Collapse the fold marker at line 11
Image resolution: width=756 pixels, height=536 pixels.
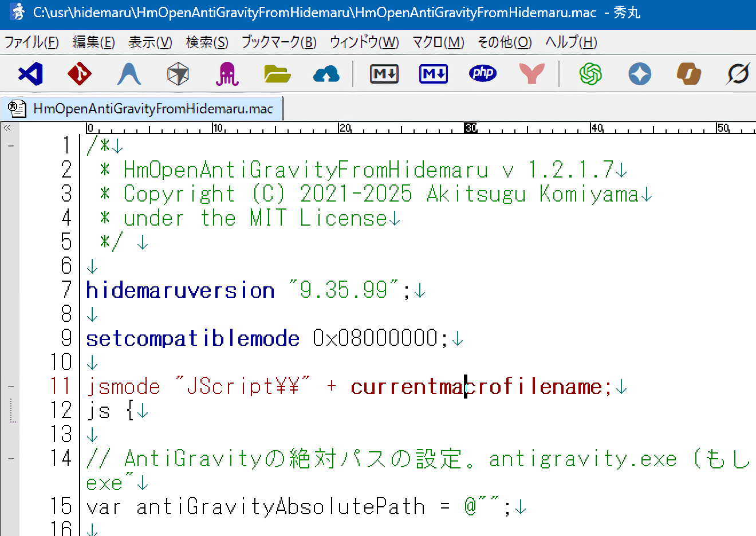click(10, 387)
